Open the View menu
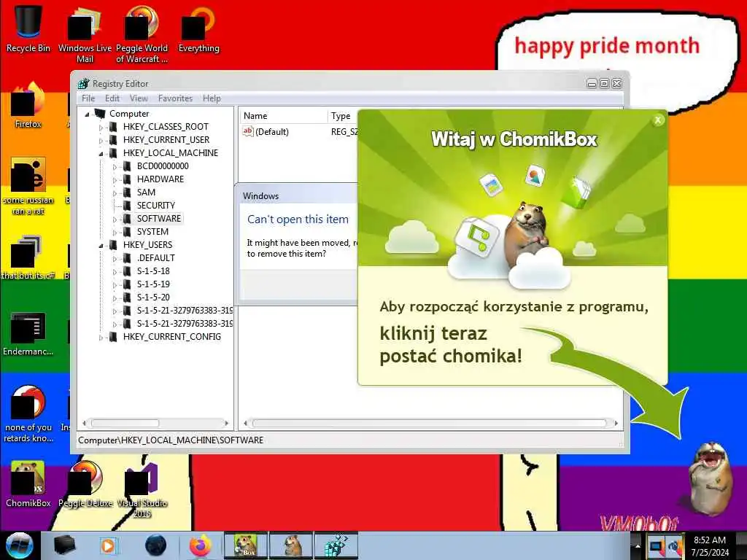This screenshot has width=747, height=560. (139, 98)
